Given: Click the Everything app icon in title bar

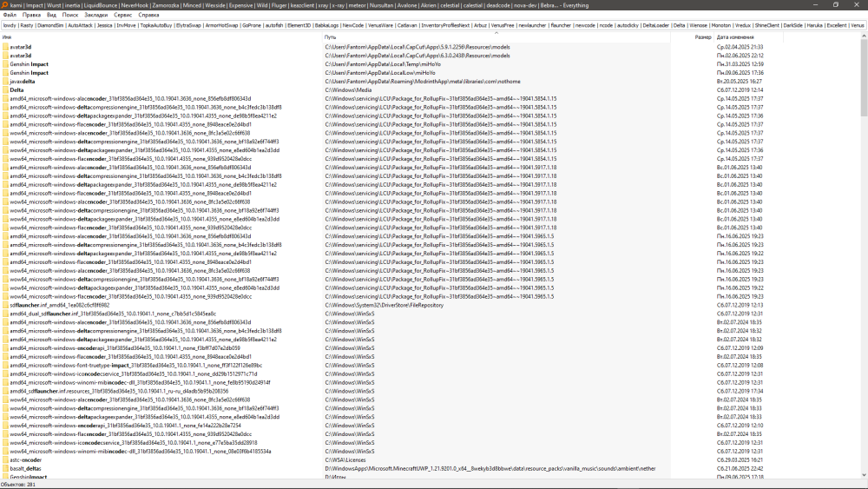Looking at the screenshot, I should pyautogui.click(x=5, y=5).
